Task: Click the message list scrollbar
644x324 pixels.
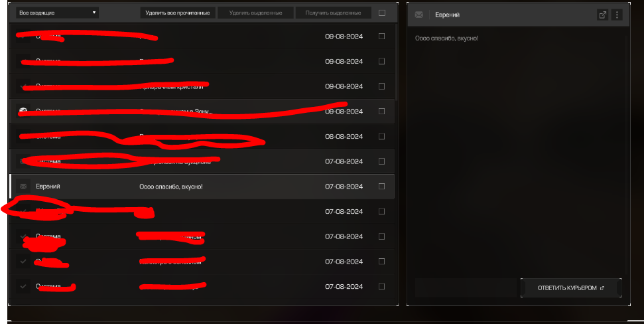Action: coord(396,62)
